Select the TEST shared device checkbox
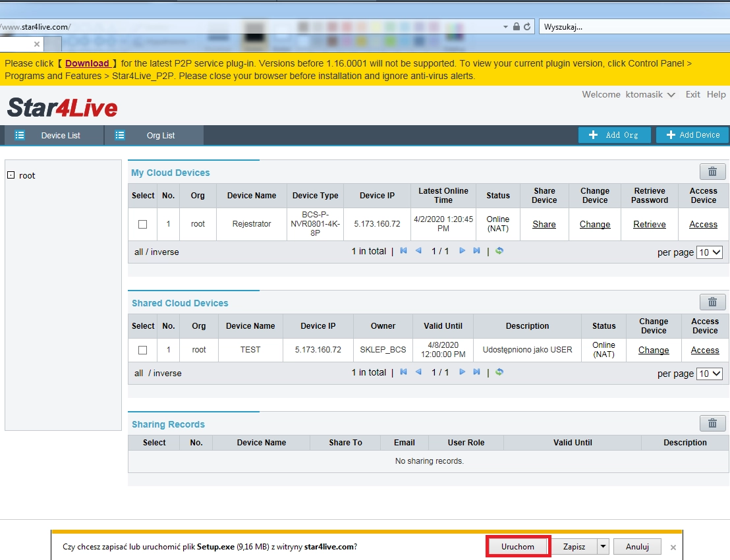The width and height of the screenshot is (730, 560). click(143, 350)
